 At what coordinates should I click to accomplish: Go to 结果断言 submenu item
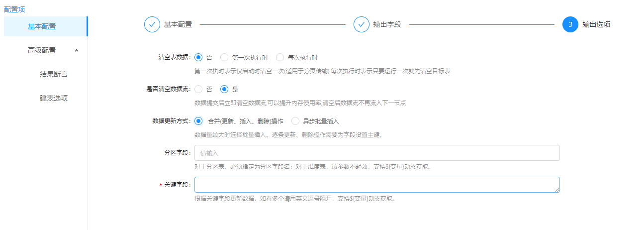(54, 74)
